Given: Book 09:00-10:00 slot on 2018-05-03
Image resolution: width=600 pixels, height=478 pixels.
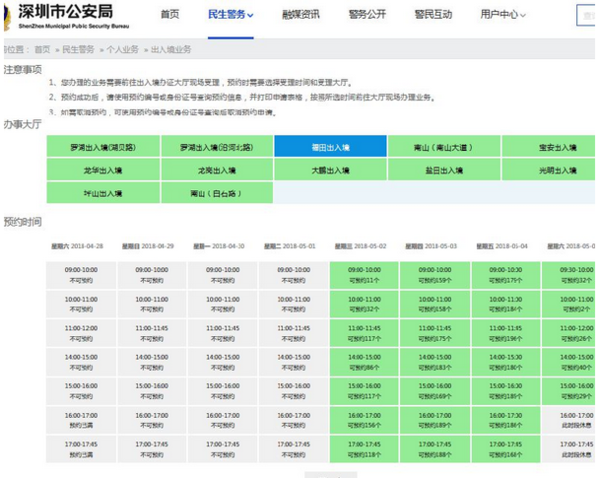Looking at the screenshot, I should (435, 275).
